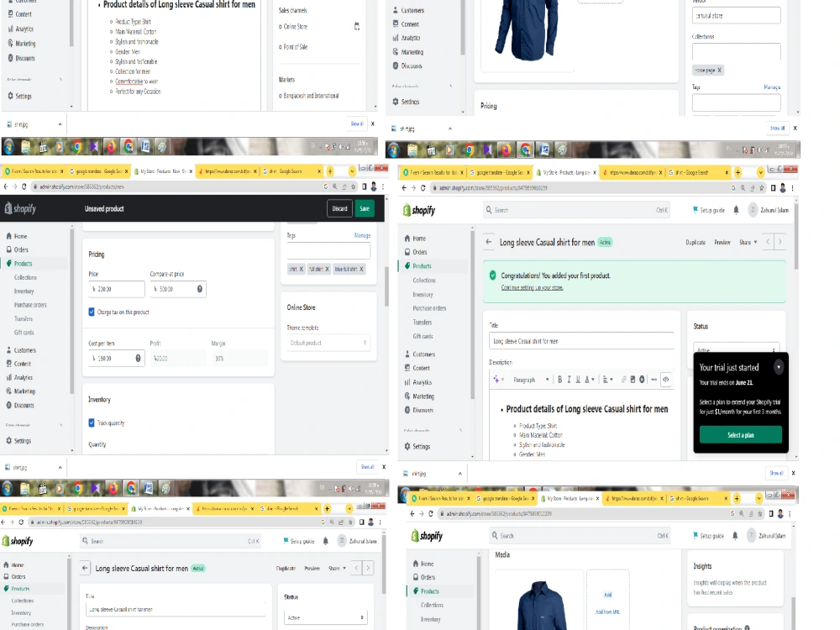
Task: Bookmark page star in Unsaved product window
Action: click(353, 187)
